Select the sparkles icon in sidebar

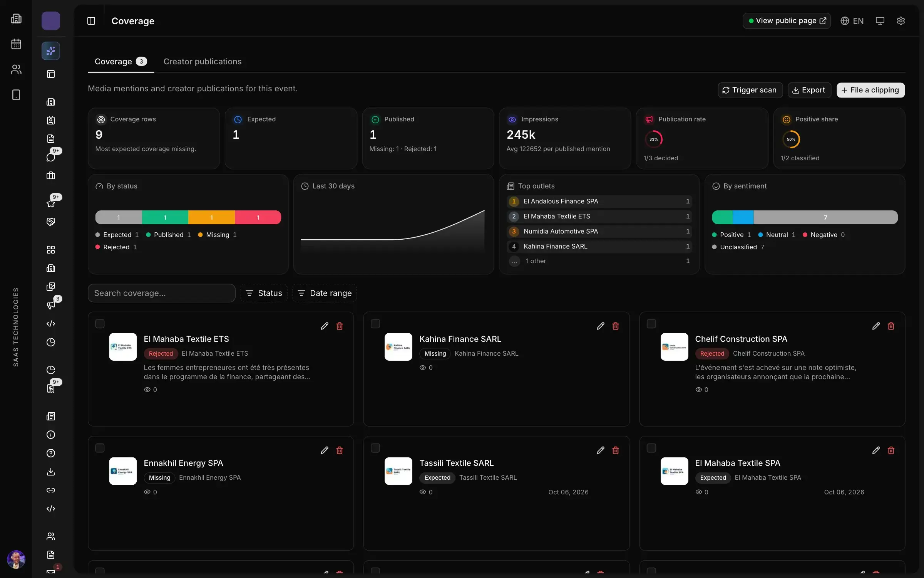(51, 51)
